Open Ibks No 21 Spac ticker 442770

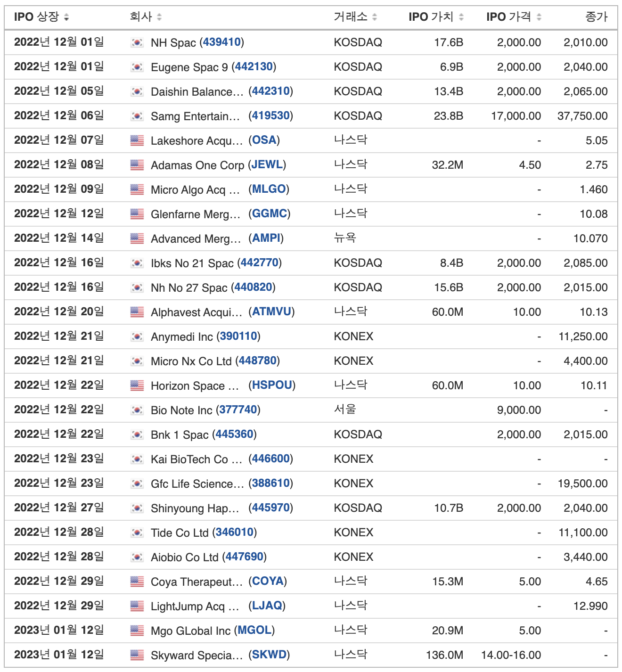260,262
